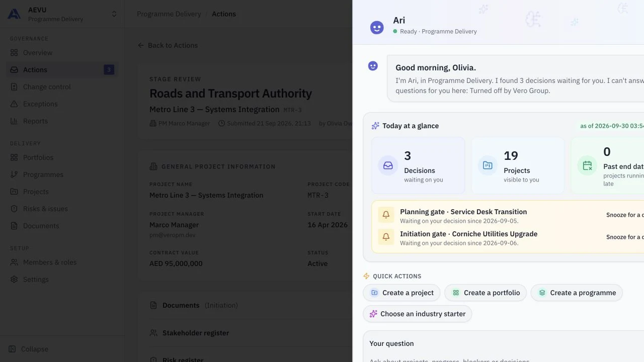The image size is (644, 362).
Task: Click Programme Delivery breadcrumb
Action: click(169, 14)
